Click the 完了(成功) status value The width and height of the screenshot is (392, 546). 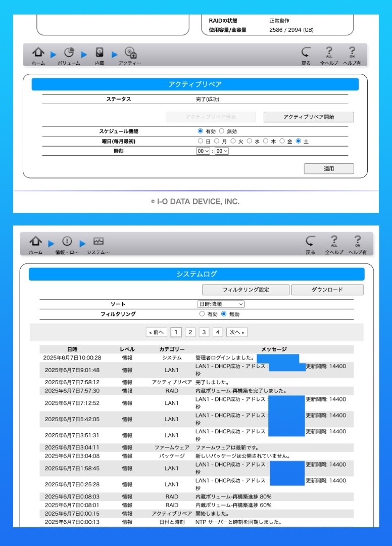point(208,99)
